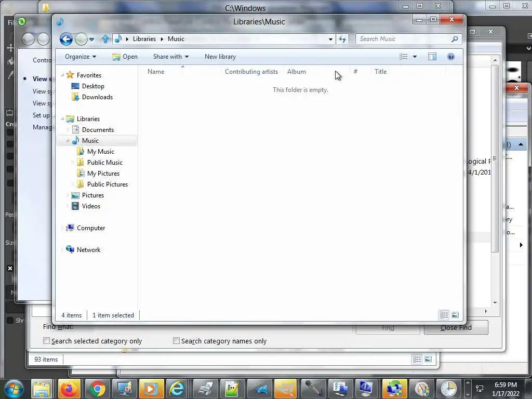Image resolution: width=532 pixels, height=399 pixels.
Task: Select Libraries in the navigation pane
Action: point(88,119)
